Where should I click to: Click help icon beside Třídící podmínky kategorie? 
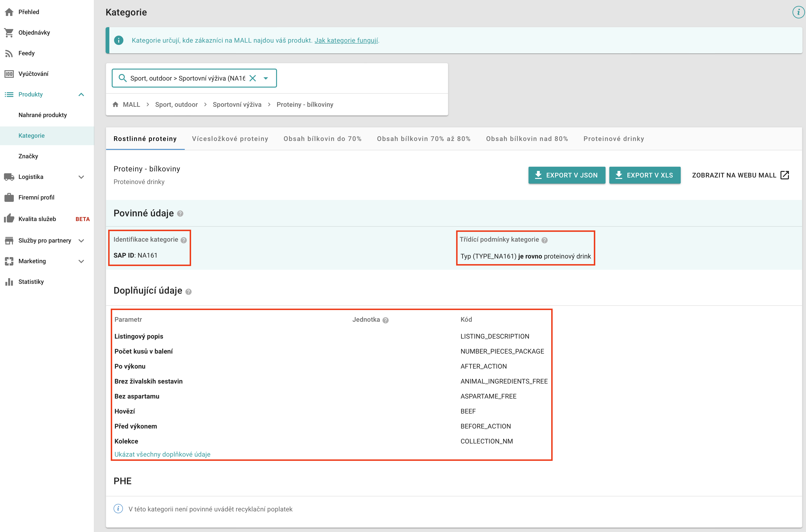click(544, 240)
